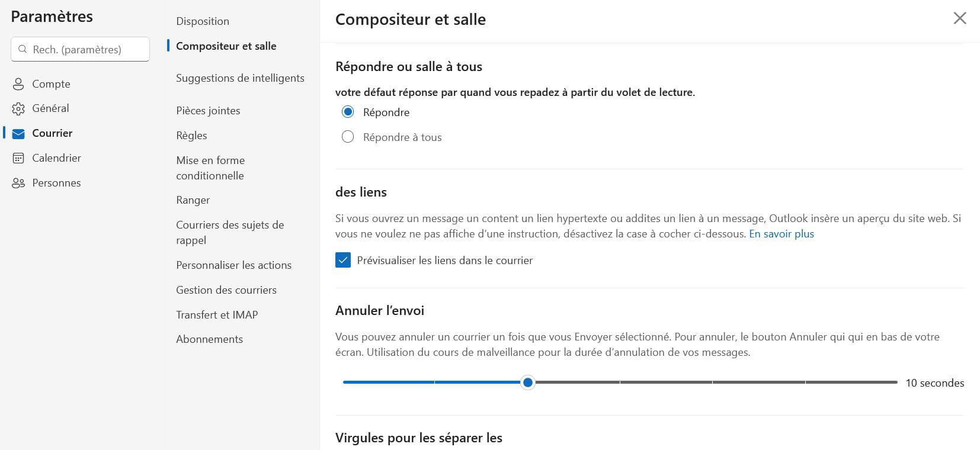Screen dimensions: 980x450
Task: Click into the Rech. (paramètres) search field
Action: pos(86,49)
